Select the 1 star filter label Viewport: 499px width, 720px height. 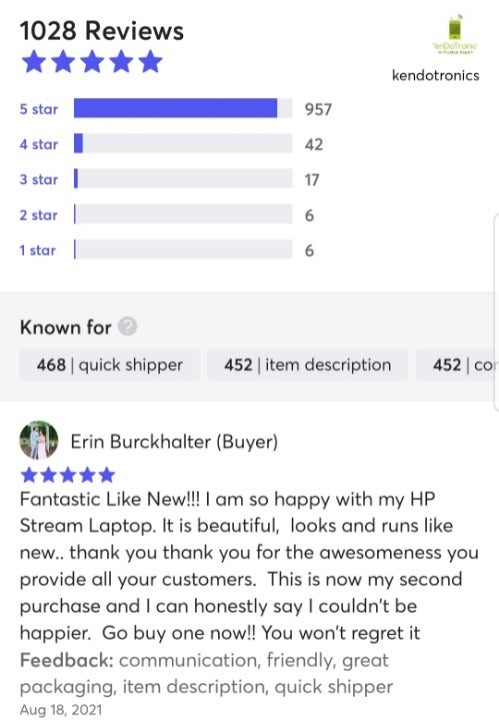click(38, 250)
